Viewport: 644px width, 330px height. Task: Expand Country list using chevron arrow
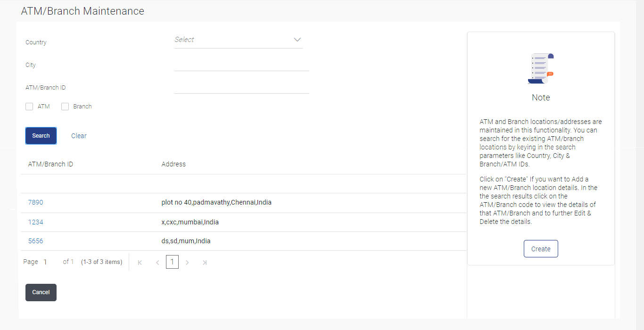pos(297,40)
